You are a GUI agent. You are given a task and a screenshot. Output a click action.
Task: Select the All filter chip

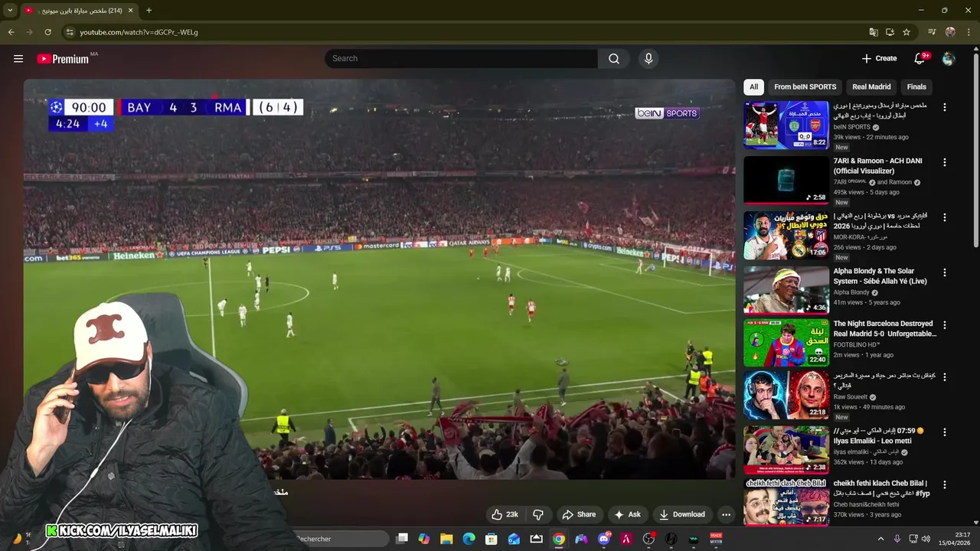coord(753,86)
